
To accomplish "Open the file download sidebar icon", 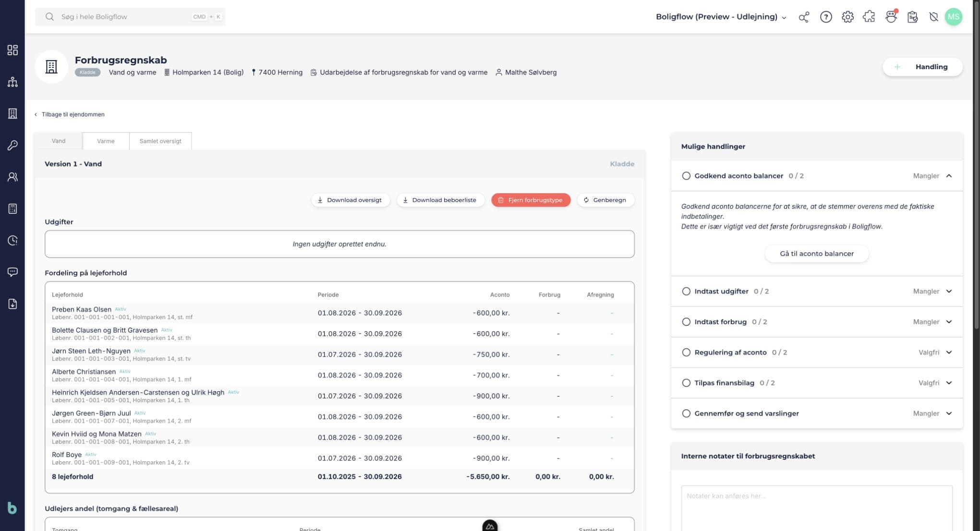I will pos(12,304).
